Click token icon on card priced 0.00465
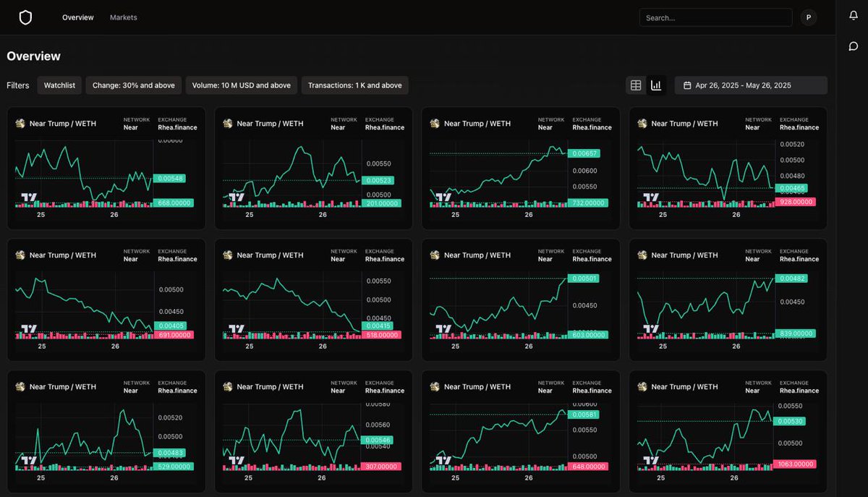 pyautogui.click(x=642, y=124)
